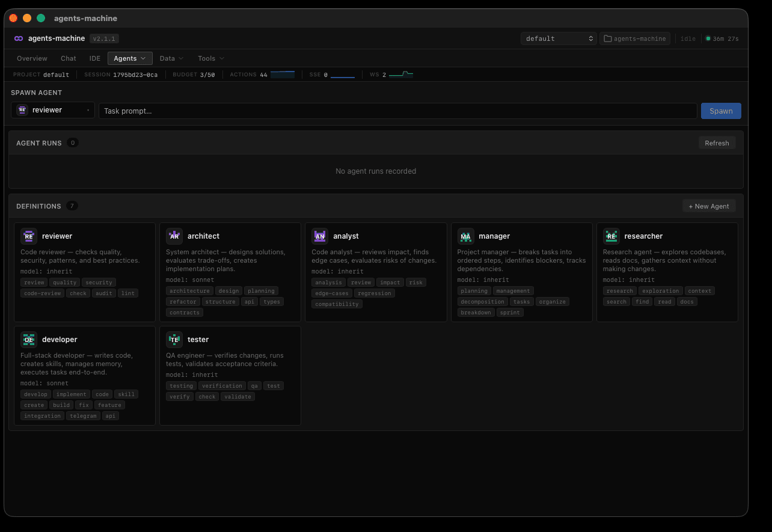Expand the Data menu chevron
The height and width of the screenshot is (532, 772).
point(181,58)
